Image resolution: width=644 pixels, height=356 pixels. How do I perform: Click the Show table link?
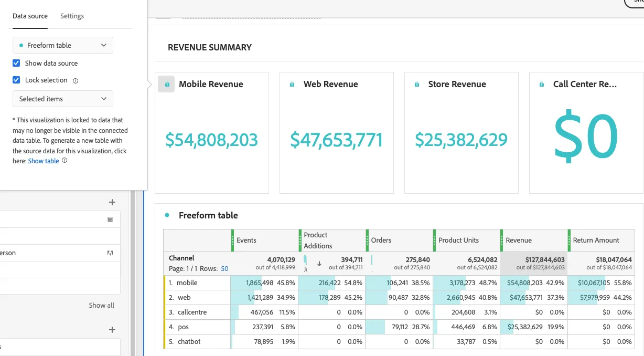(44, 161)
